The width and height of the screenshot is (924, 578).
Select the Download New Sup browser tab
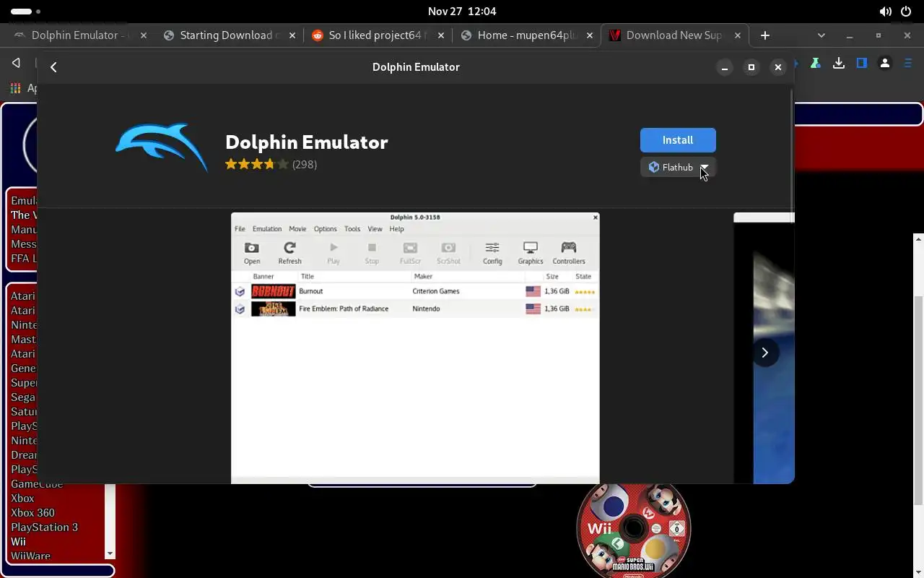674,35
